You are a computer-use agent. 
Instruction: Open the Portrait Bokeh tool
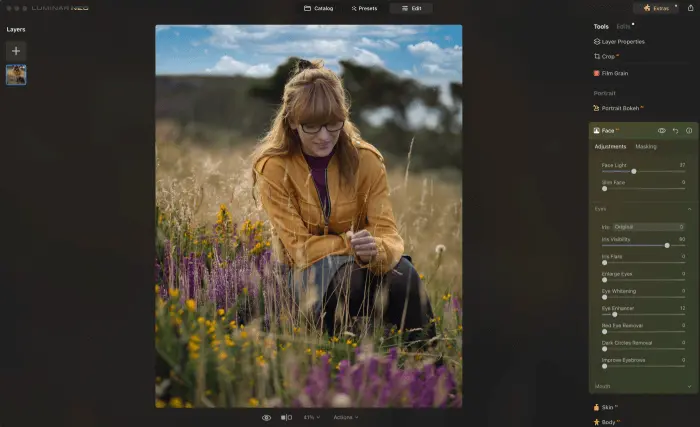point(618,108)
